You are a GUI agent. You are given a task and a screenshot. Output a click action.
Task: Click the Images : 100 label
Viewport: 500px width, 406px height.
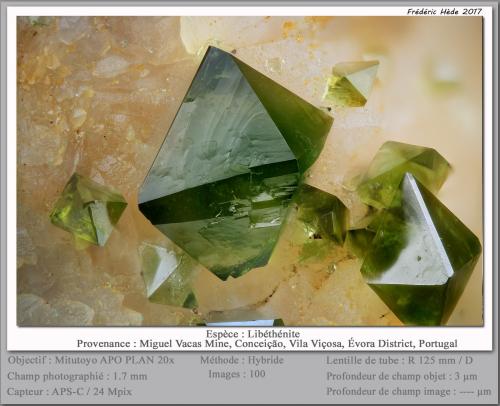237,374
